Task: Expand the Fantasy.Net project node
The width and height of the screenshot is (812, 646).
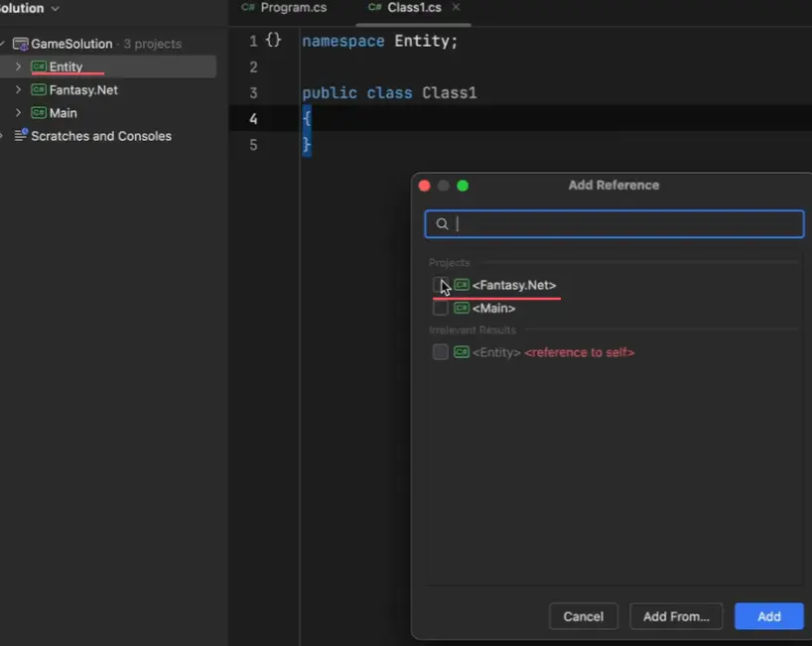Action: click(x=18, y=89)
